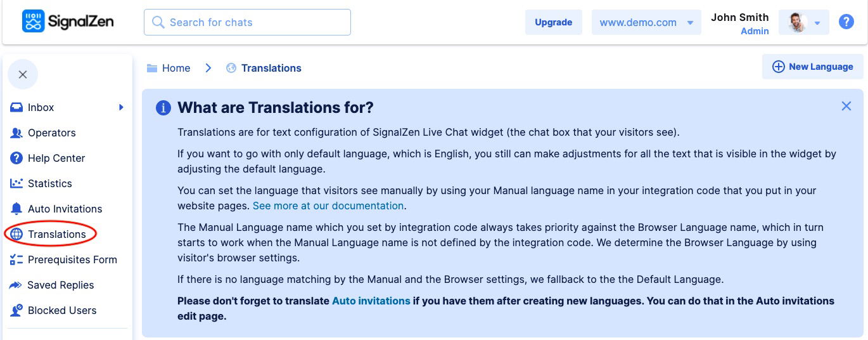Select Translations in the sidebar

pyautogui.click(x=56, y=234)
